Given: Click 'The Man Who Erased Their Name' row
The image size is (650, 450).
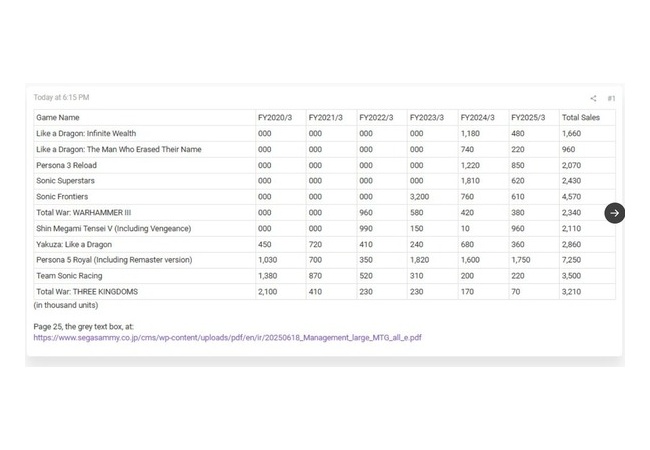Looking at the screenshot, I should pos(119,149).
